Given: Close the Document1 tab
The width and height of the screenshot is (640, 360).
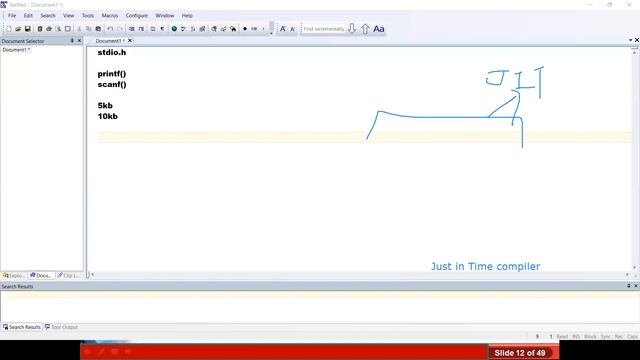Looking at the screenshot, I should tap(130, 41).
